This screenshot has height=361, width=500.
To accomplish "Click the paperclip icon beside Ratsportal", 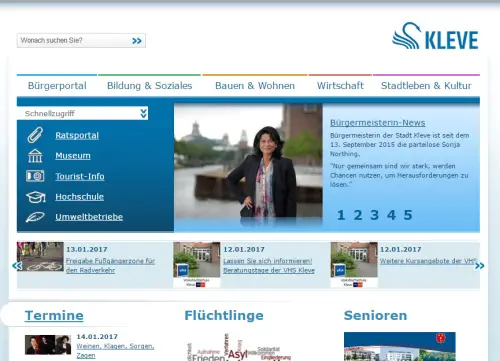I will coord(35,135).
